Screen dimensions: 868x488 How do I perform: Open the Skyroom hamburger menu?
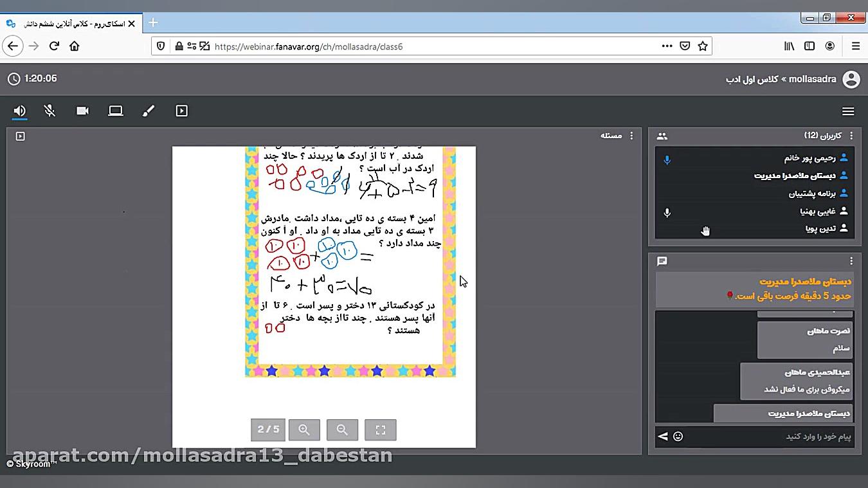pyautogui.click(x=848, y=111)
